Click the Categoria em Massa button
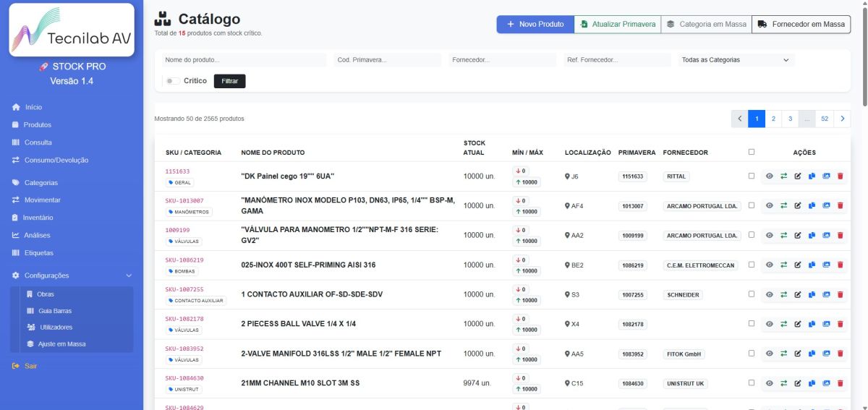 click(x=707, y=24)
